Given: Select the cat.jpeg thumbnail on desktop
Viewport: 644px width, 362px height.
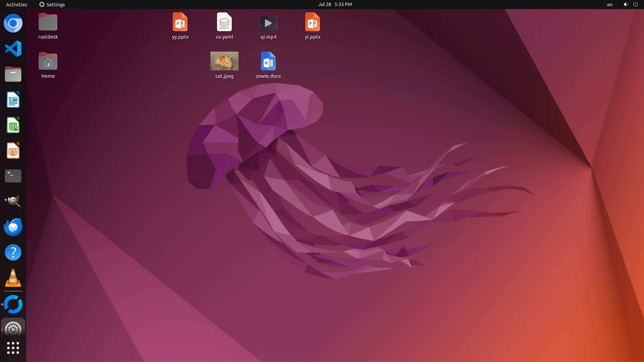Looking at the screenshot, I should tap(224, 61).
